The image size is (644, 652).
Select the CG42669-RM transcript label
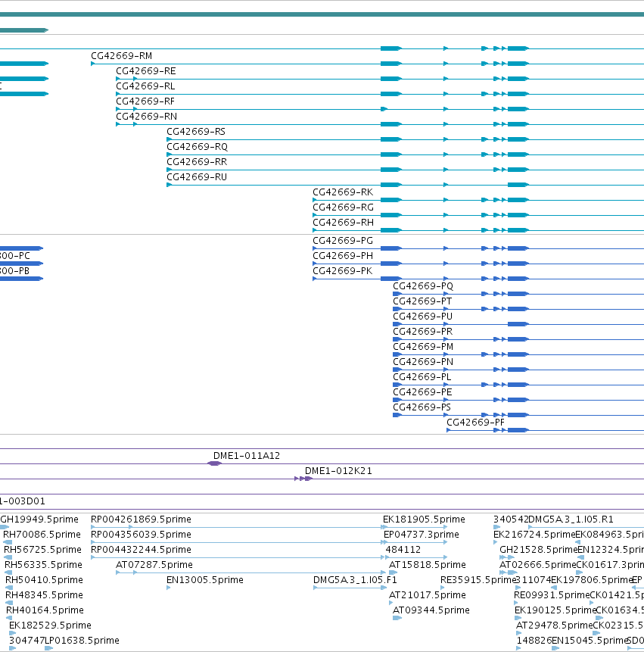(x=121, y=56)
